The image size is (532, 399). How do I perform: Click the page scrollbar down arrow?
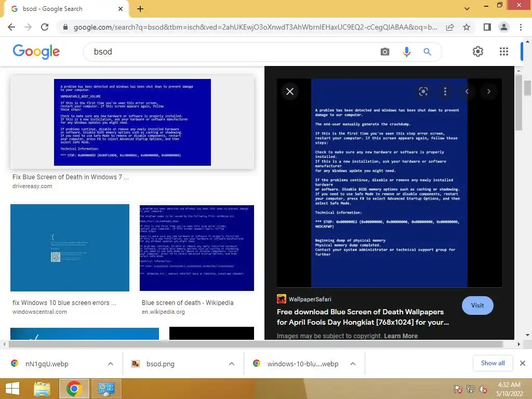[527, 335]
